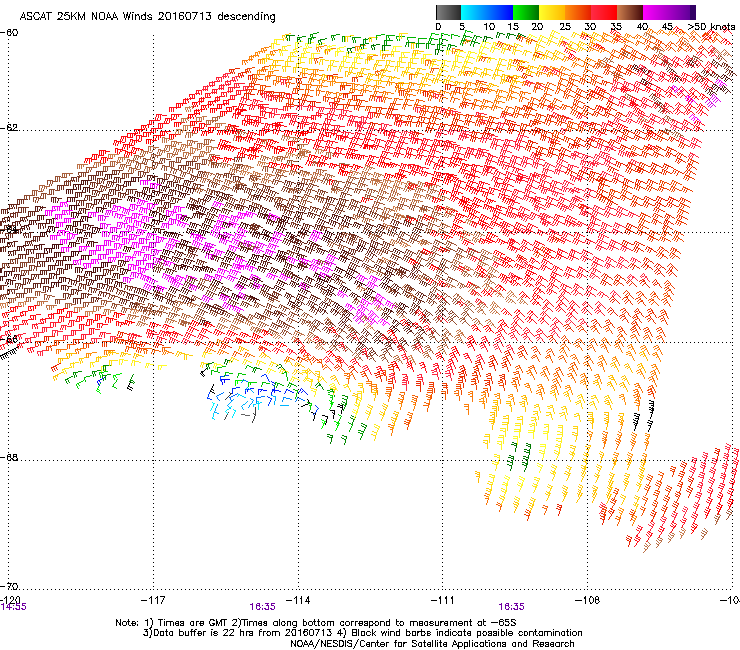Select the magenta 40-45 knots legend segment
740x650 pixels.
(x=656, y=12)
